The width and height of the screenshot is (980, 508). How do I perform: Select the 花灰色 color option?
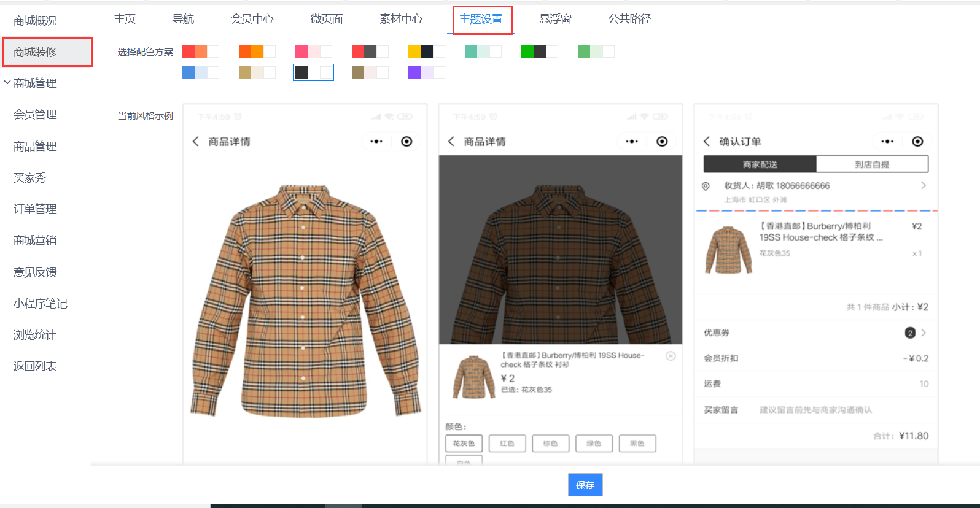pos(464,444)
